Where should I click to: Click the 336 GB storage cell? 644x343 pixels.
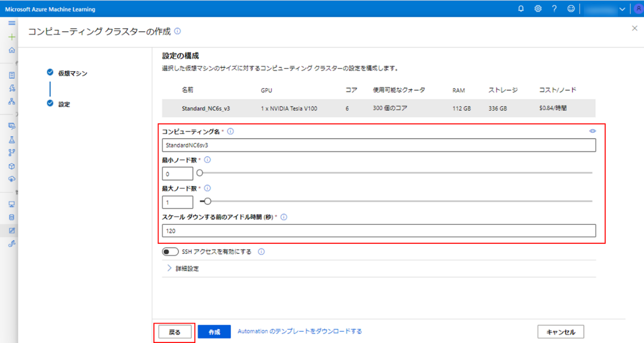[497, 109]
